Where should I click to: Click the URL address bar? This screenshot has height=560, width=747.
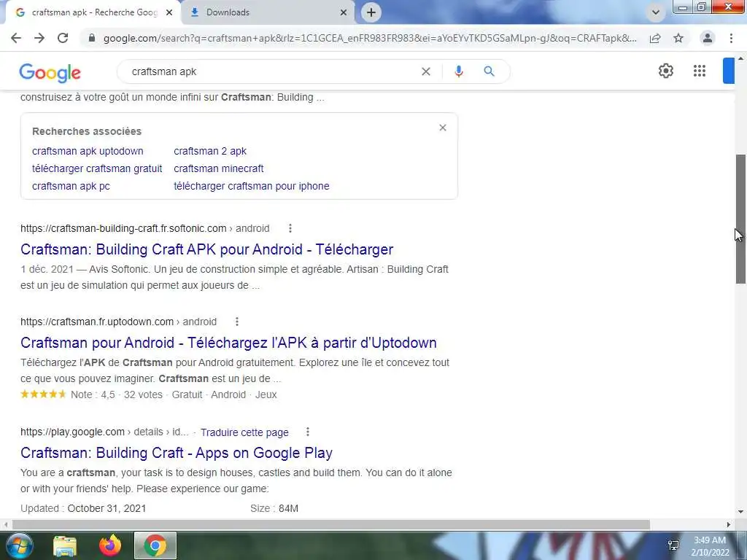point(369,38)
